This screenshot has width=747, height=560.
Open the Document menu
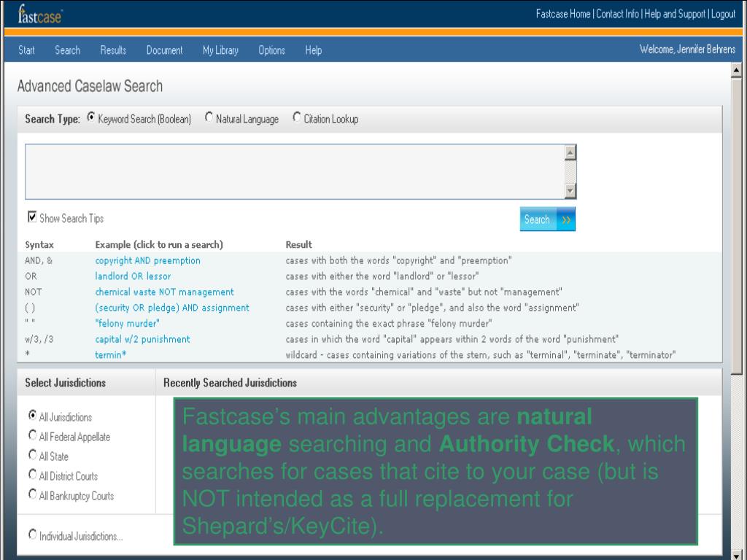click(164, 50)
